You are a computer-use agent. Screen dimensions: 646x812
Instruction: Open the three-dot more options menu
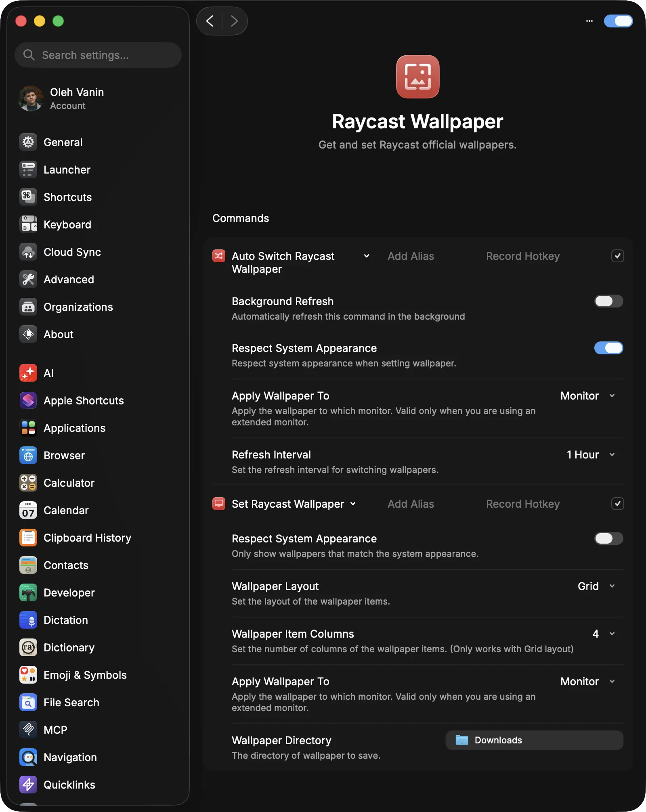point(589,21)
